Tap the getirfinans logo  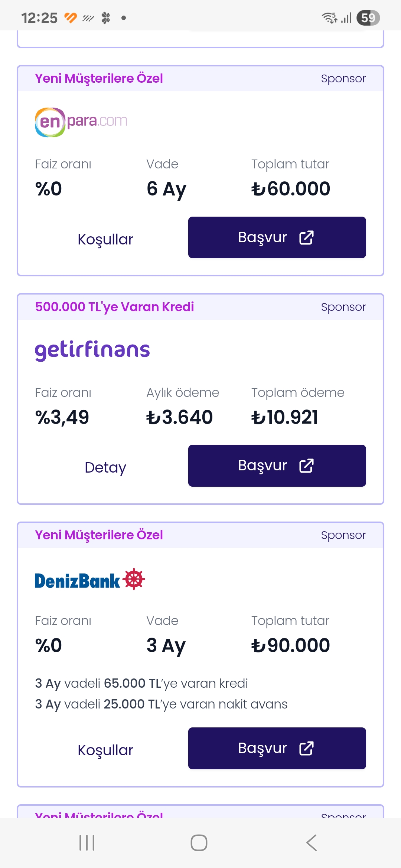(x=92, y=350)
